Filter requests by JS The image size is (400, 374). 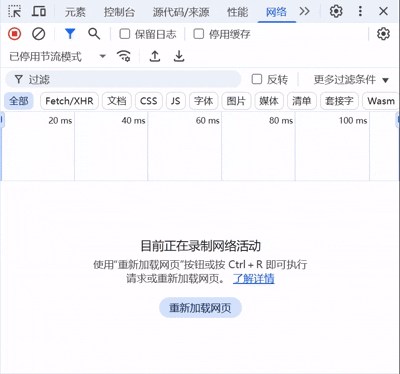tap(176, 101)
